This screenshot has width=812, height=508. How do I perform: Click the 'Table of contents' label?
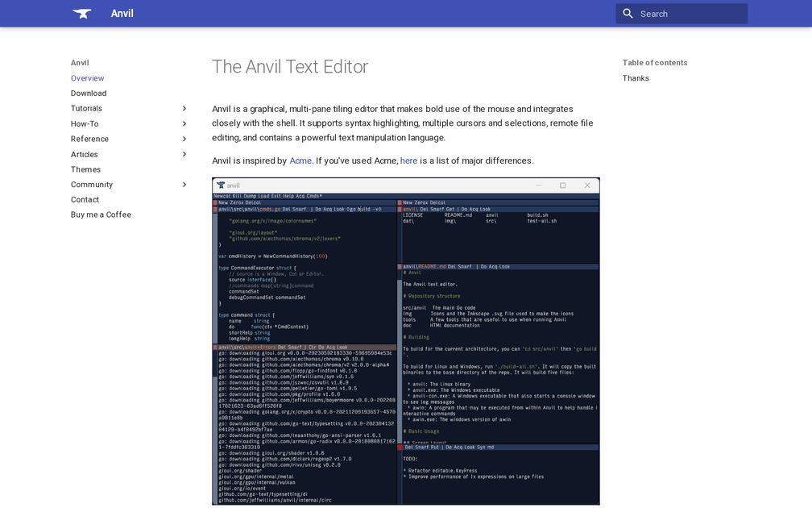(x=655, y=63)
